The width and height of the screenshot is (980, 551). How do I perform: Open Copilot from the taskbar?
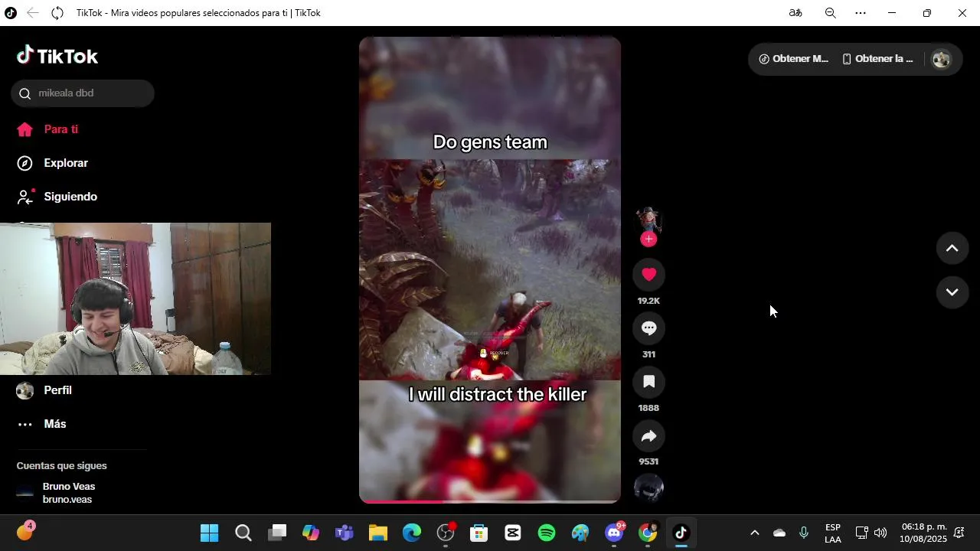[311, 533]
